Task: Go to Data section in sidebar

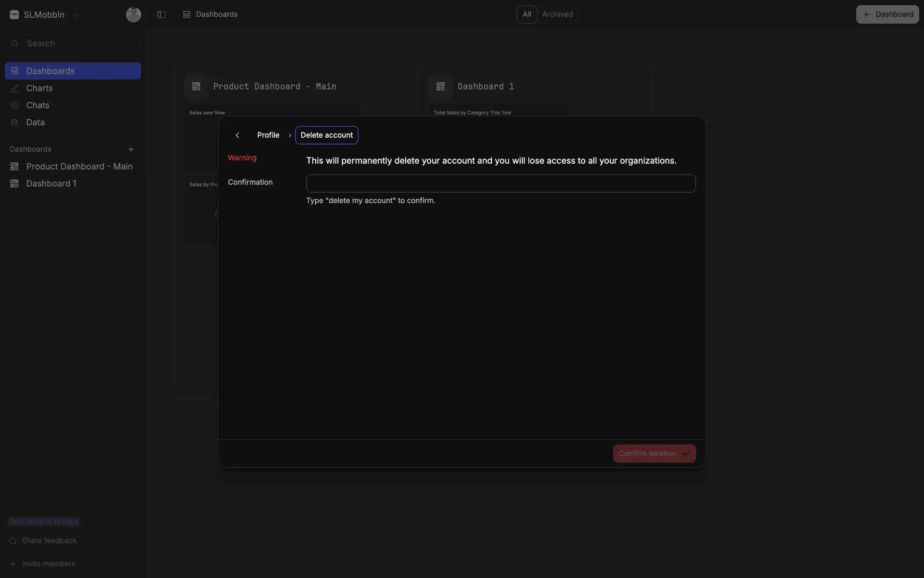Action: 35,122
